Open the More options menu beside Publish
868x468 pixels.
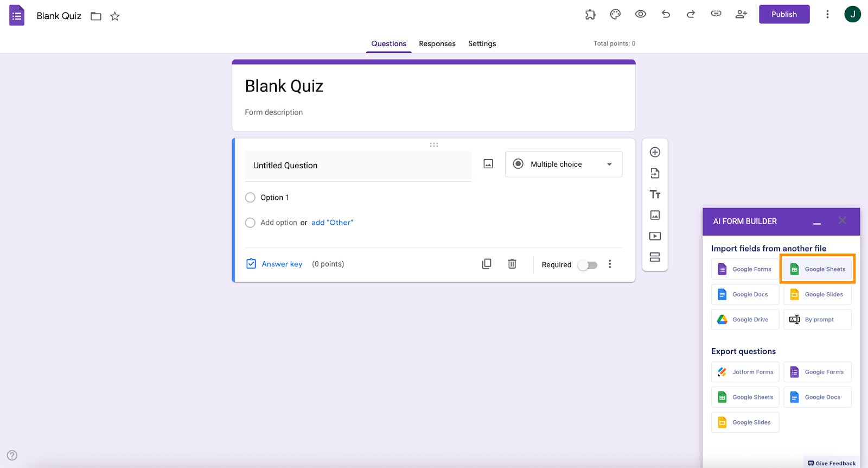[x=827, y=14]
